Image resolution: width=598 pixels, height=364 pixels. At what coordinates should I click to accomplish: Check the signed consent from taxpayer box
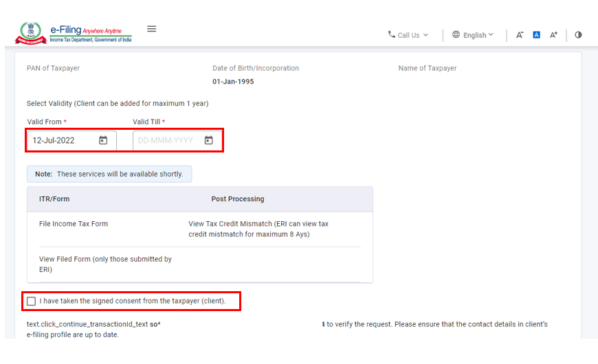tap(32, 301)
